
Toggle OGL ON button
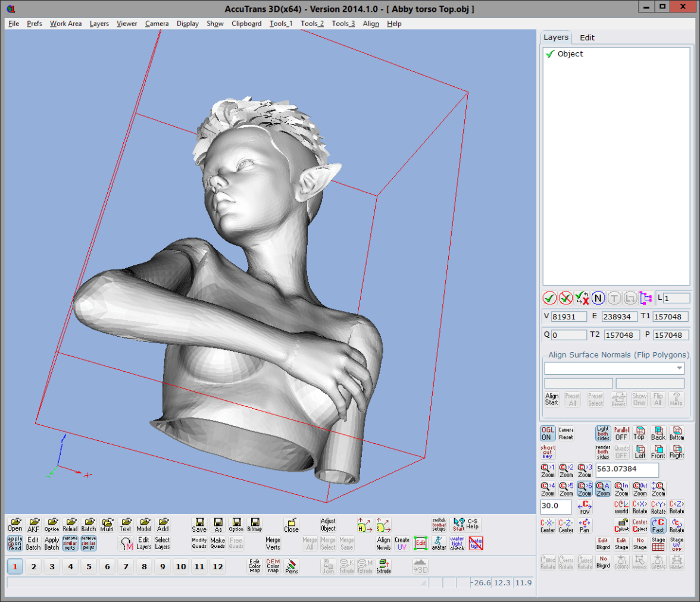tap(548, 433)
